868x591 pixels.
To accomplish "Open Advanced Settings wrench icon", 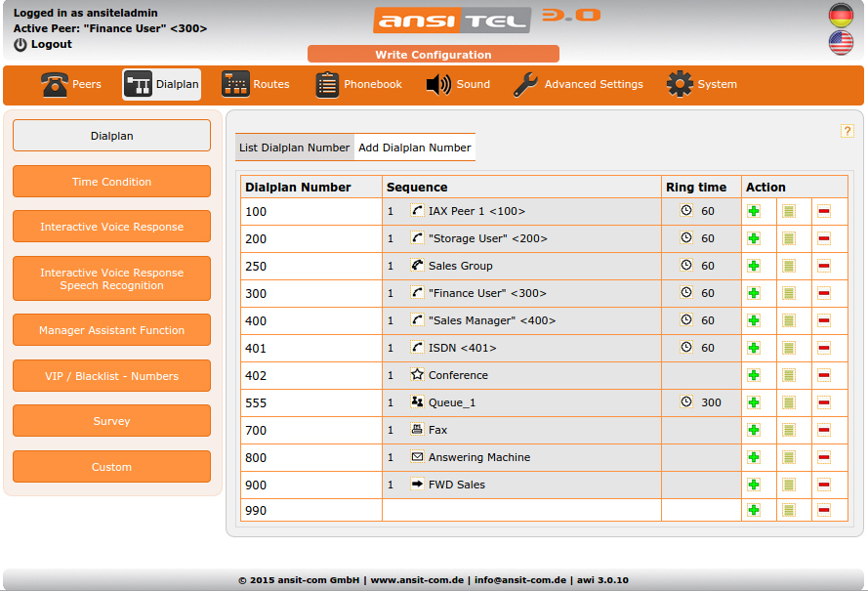I will pyautogui.click(x=523, y=84).
